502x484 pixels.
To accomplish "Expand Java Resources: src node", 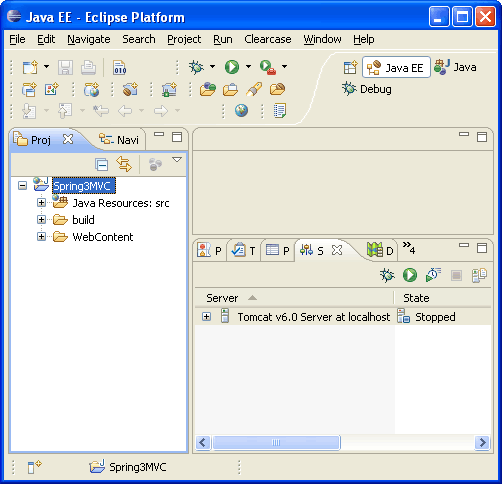I will [x=41, y=203].
